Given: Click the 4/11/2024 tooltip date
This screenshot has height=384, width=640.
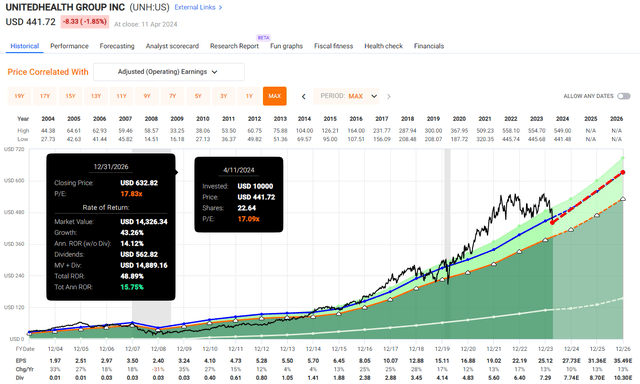Looking at the screenshot, I should [x=239, y=170].
